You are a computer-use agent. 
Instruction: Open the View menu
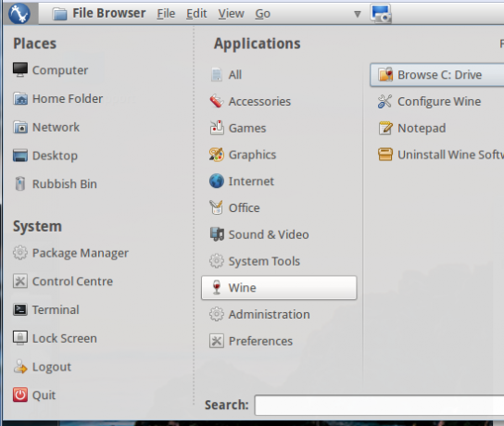231,14
